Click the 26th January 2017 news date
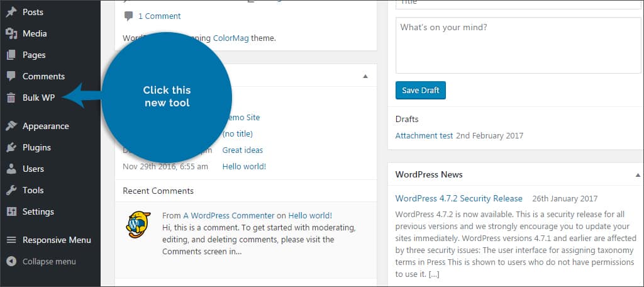Screen dimensions: 644x287 click(x=565, y=199)
